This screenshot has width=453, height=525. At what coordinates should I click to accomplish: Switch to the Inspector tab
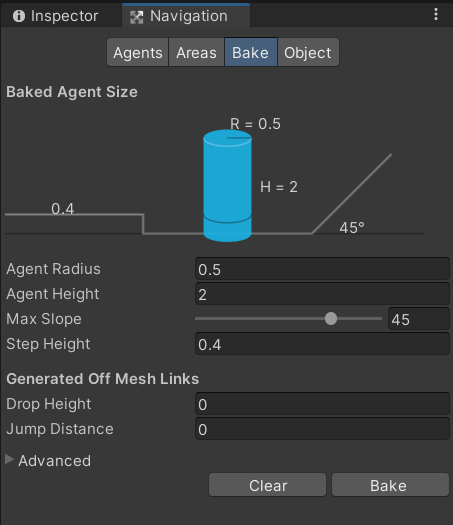56,16
